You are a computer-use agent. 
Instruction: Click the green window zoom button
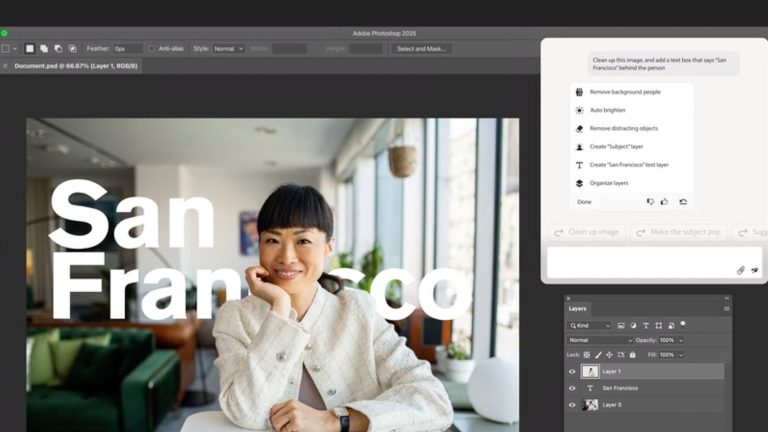[x=4, y=33]
